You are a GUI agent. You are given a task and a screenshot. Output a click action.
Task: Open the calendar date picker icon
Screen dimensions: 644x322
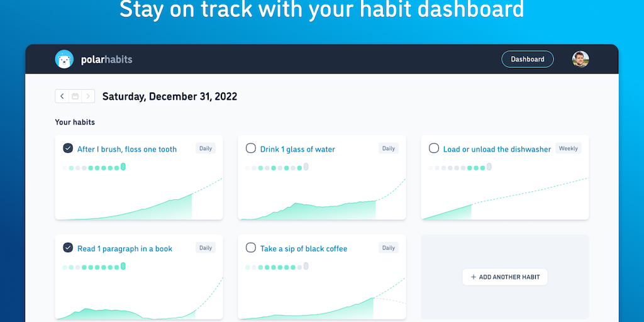[75, 96]
